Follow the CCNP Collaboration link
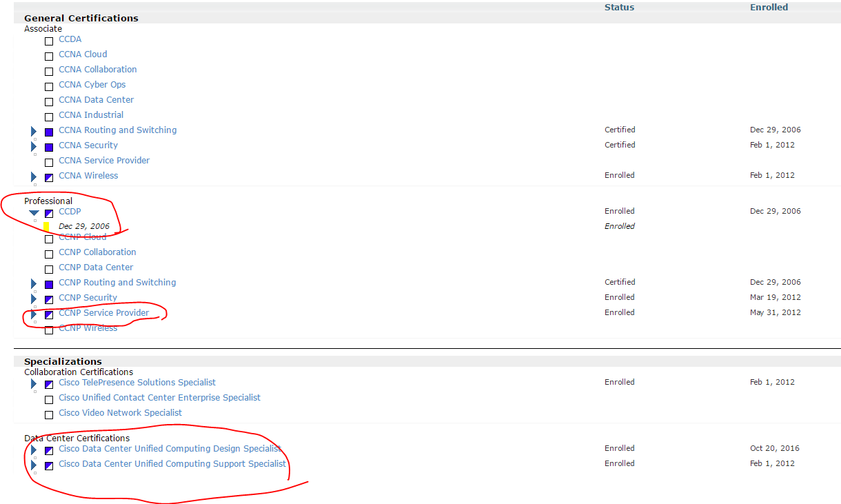 pos(97,252)
